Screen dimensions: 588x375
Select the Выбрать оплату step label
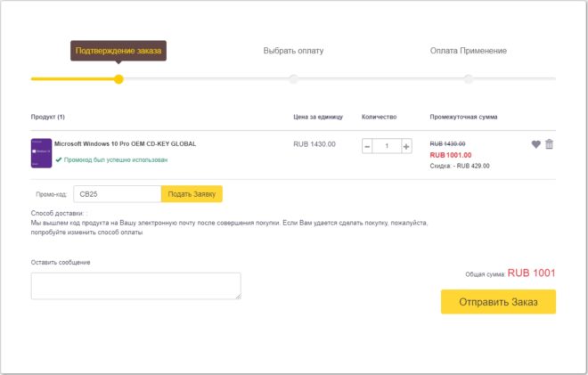tap(293, 51)
